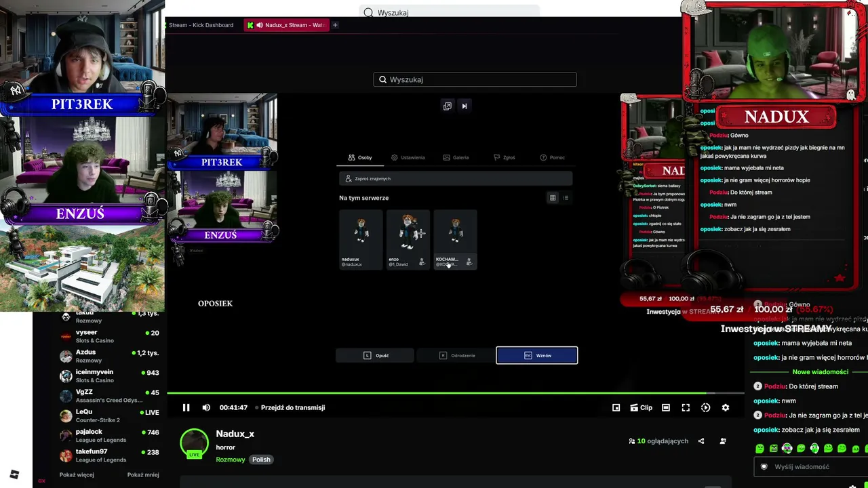Pause the stream playback
The height and width of the screenshot is (488, 868).
(186, 407)
